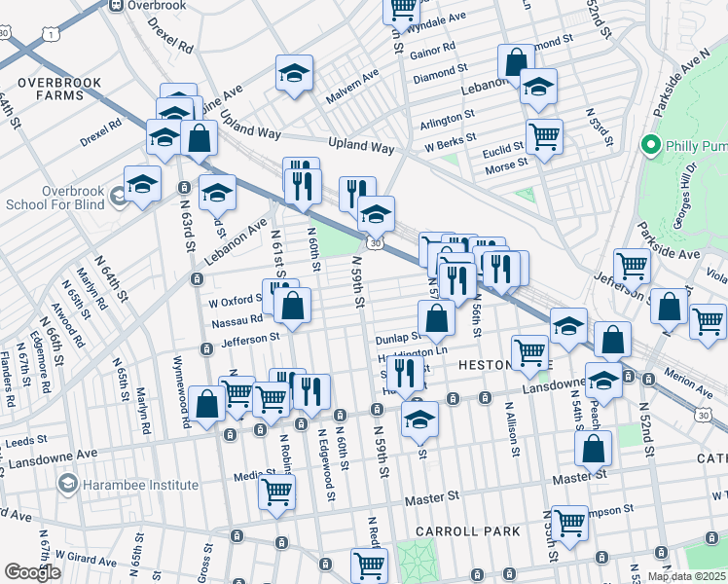Click the CARROLL PARK neighborhood label

(x=468, y=531)
